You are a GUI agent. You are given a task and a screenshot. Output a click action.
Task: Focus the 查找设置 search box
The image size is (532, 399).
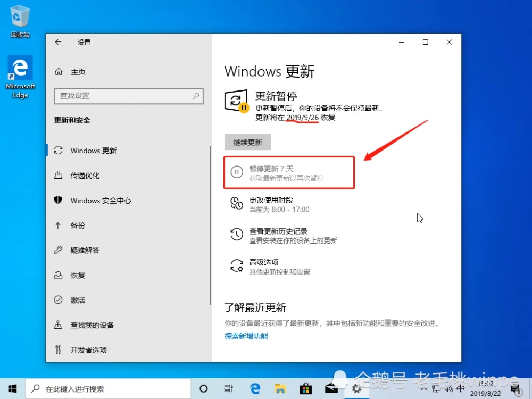pyautogui.click(x=129, y=96)
